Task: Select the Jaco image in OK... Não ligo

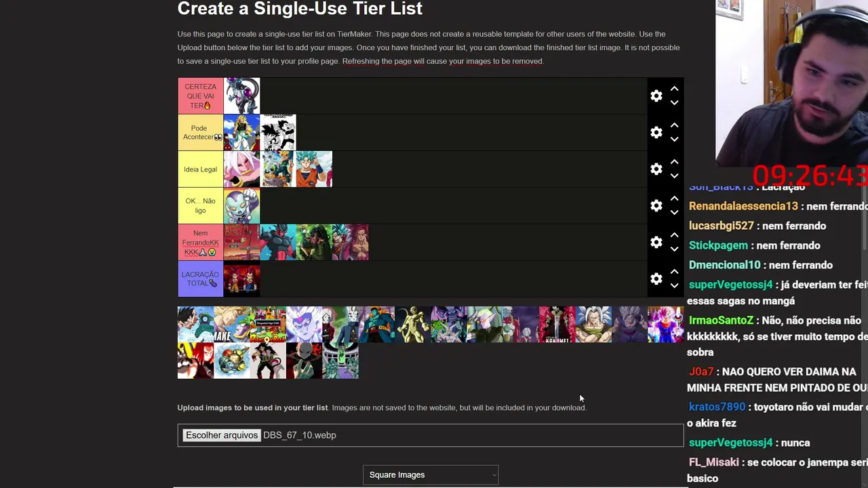Action: [x=242, y=206]
